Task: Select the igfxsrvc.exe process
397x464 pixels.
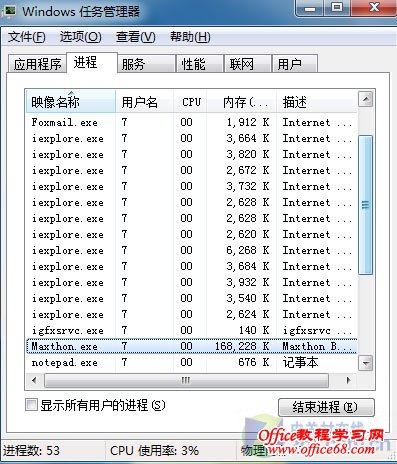Action: 191,330
